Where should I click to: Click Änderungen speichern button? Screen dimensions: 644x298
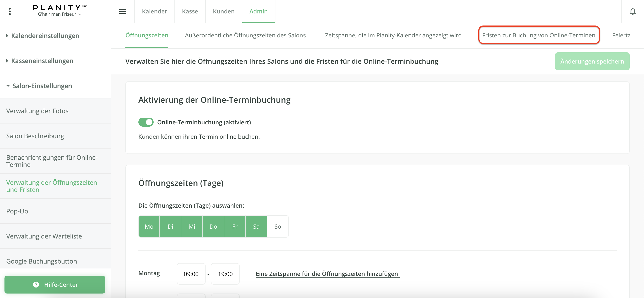tap(592, 61)
